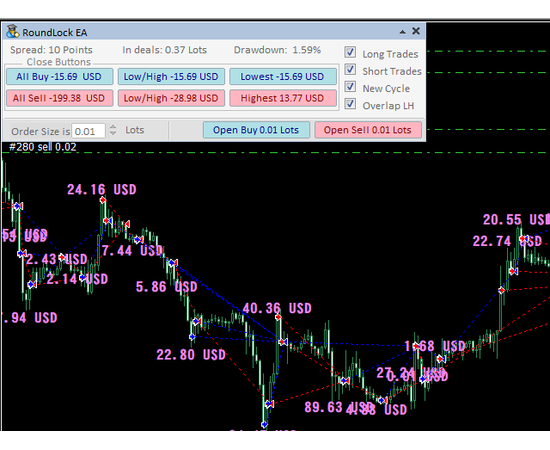This screenshot has height=450, width=550.
Task: Click the In deals: 0.37 Lots text
Action: [165, 50]
